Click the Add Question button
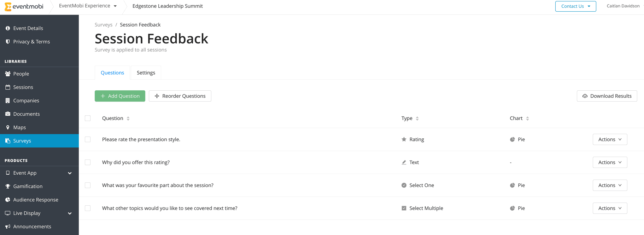Screen dimensions: 644x235 click(x=120, y=96)
